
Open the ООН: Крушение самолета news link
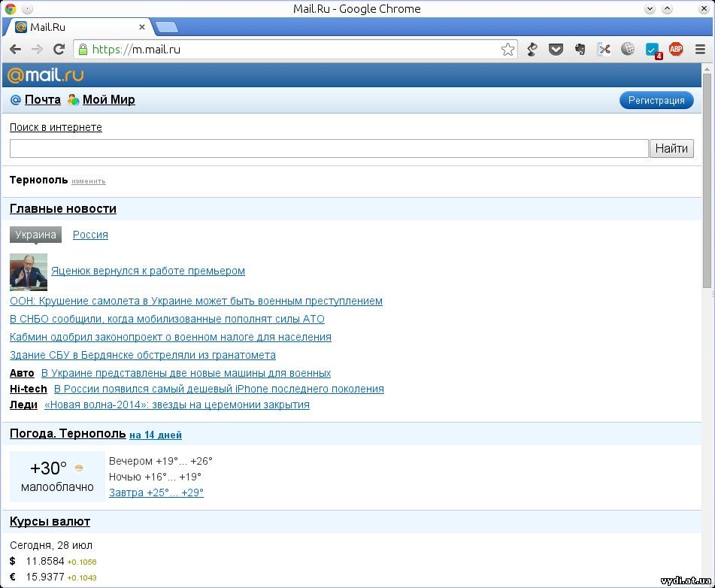(x=196, y=301)
